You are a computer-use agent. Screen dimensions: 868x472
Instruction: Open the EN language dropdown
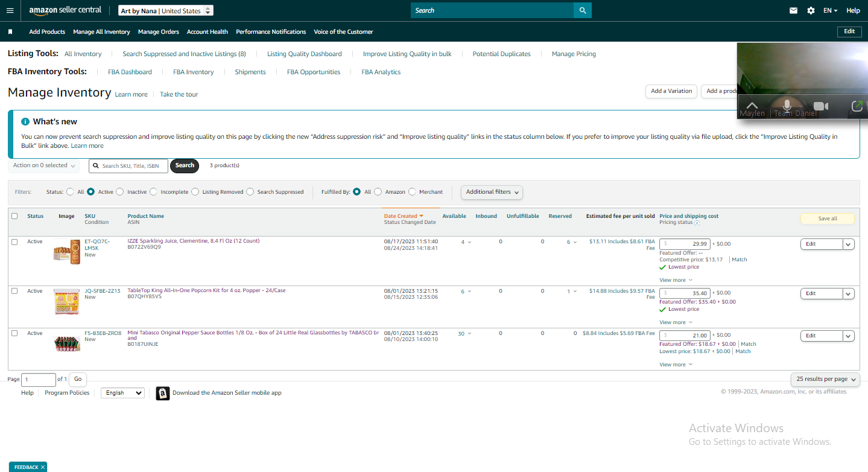(830, 10)
